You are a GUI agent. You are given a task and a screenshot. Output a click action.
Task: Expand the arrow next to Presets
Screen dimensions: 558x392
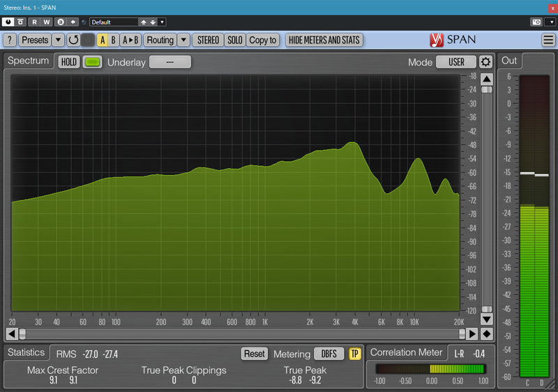58,40
